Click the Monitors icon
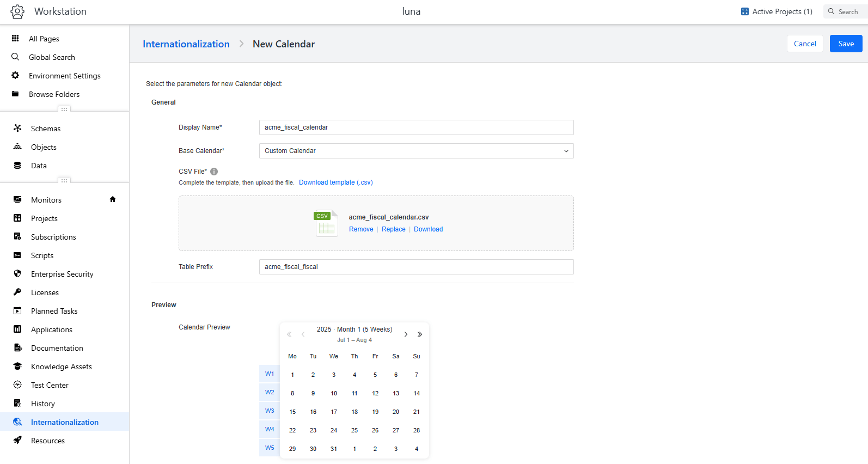 [x=17, y=199]
